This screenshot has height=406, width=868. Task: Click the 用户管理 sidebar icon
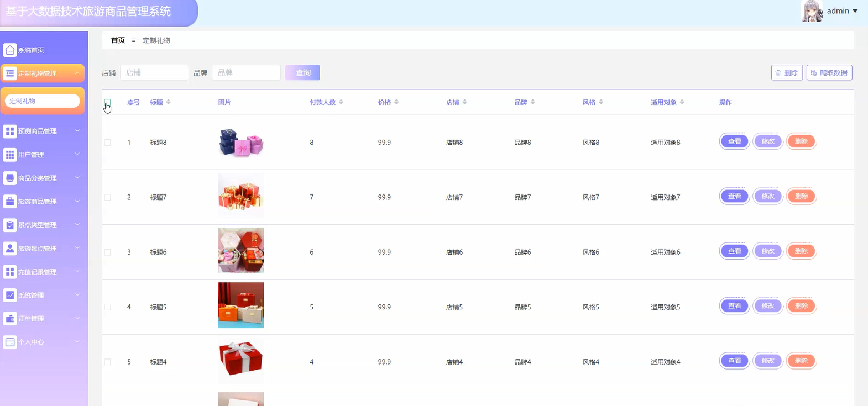coord(10,155)
